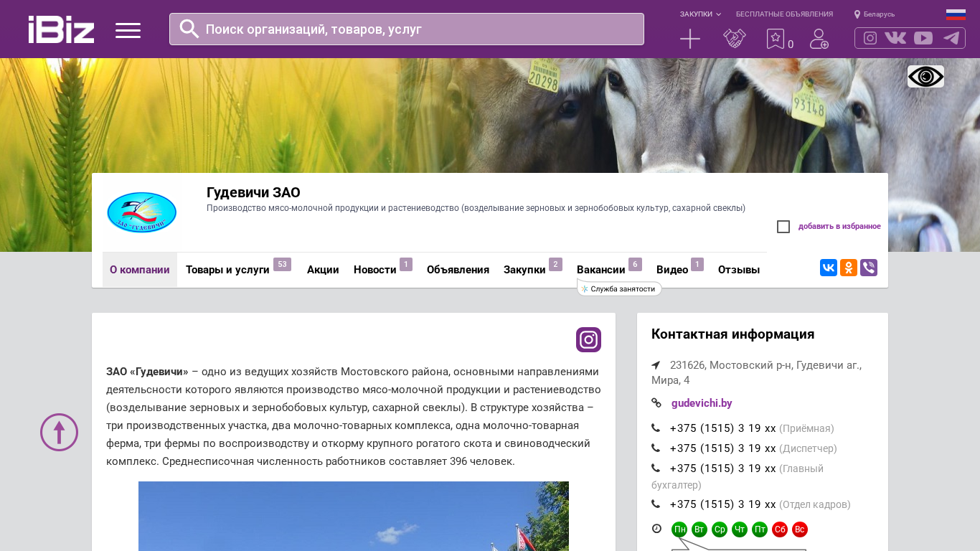This screenshot has width=980, height=551.
Task: Open the gudevichi.by website link
Action: tap(702, 403)
